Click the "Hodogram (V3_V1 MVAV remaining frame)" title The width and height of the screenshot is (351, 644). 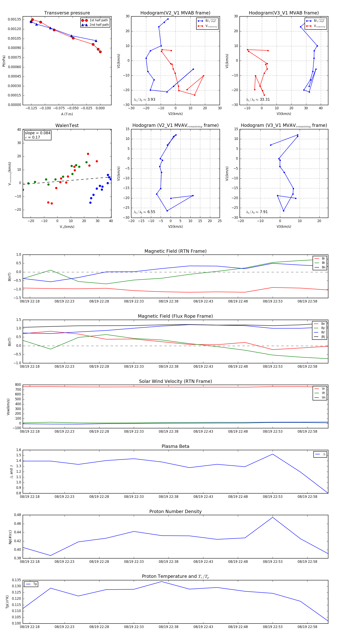coord(284,125)
